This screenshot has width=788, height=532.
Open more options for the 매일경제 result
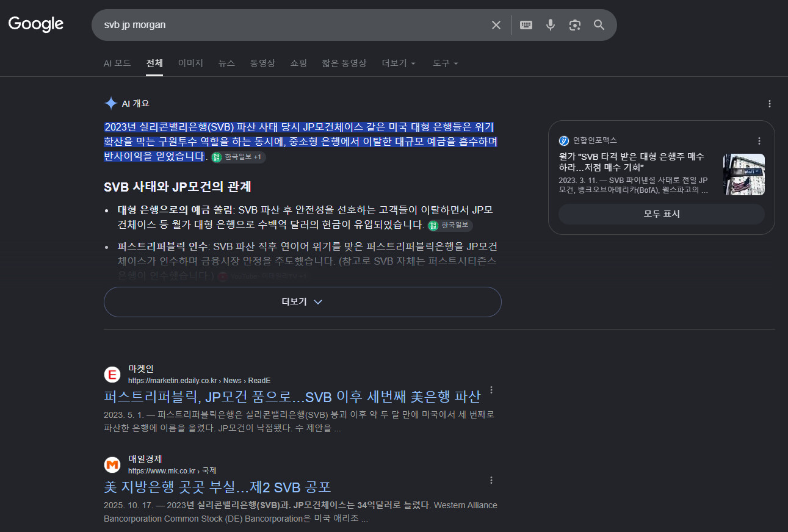coord(491,481)
